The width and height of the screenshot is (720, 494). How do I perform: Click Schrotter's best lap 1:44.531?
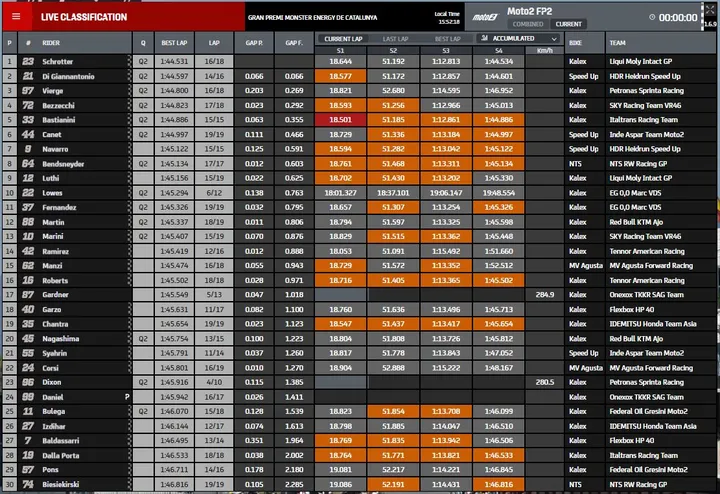coord(174,62)
